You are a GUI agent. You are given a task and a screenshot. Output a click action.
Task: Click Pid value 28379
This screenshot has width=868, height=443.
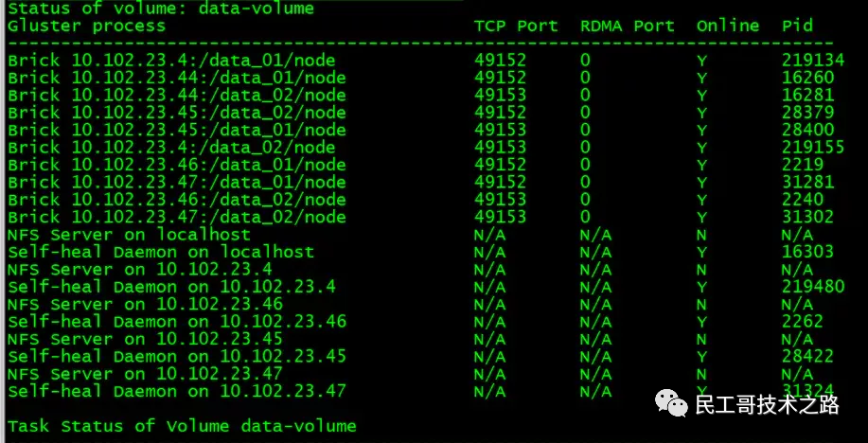pos(807,113)
